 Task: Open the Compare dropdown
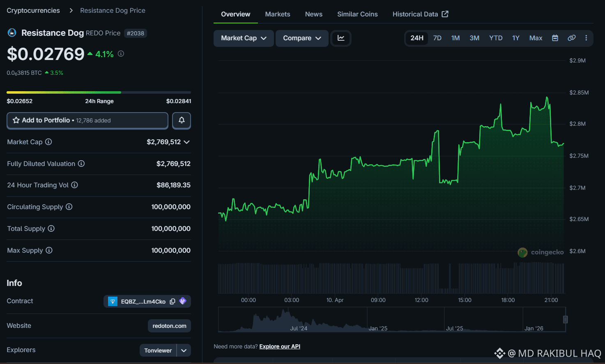coord(302,38)
